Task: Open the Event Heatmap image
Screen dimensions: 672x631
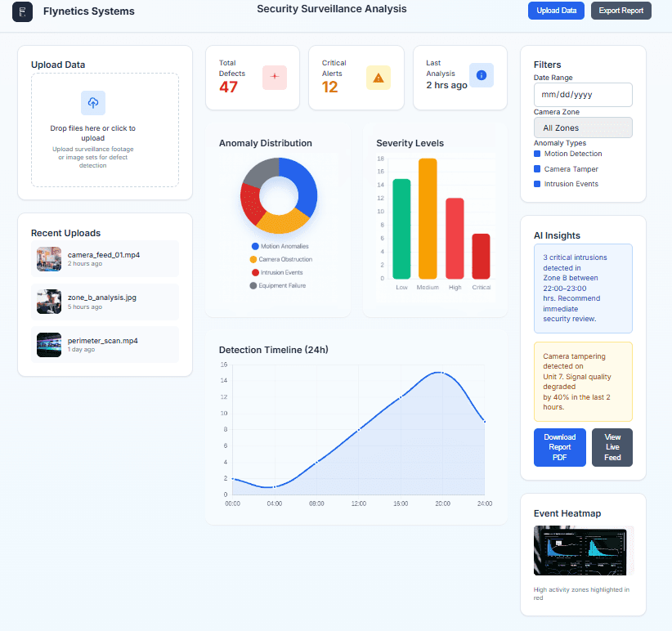Action: click(x=583, y=550)
